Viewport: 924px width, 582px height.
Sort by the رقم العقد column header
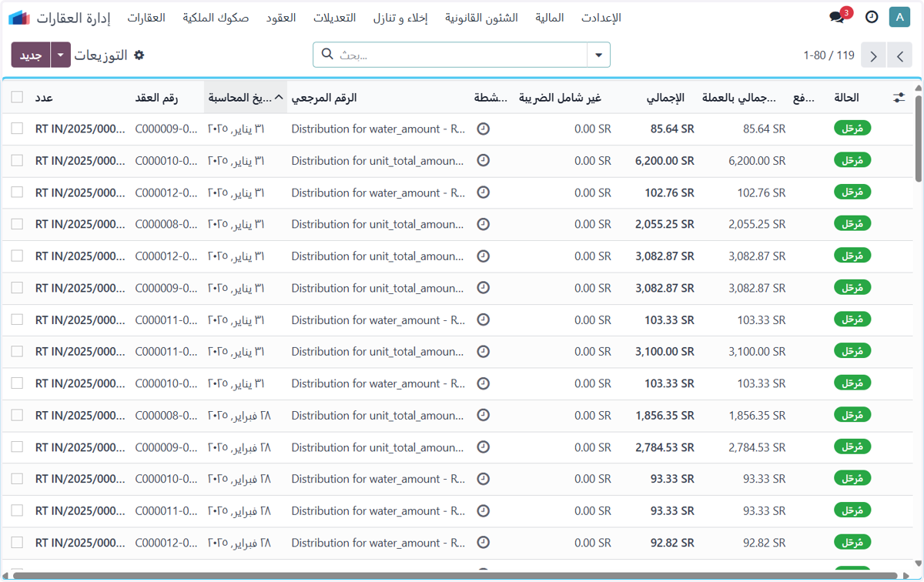click(156, 98)
